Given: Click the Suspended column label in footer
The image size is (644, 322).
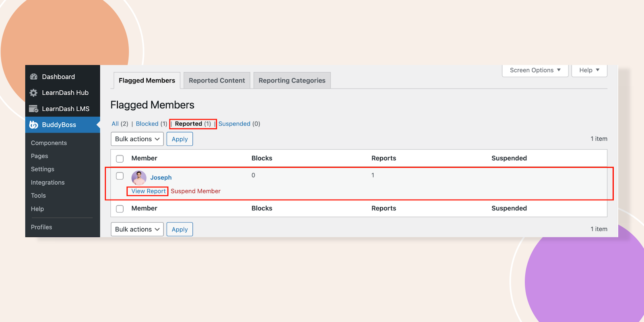Looking at the screenshot, I should click(x=509, y=208).
